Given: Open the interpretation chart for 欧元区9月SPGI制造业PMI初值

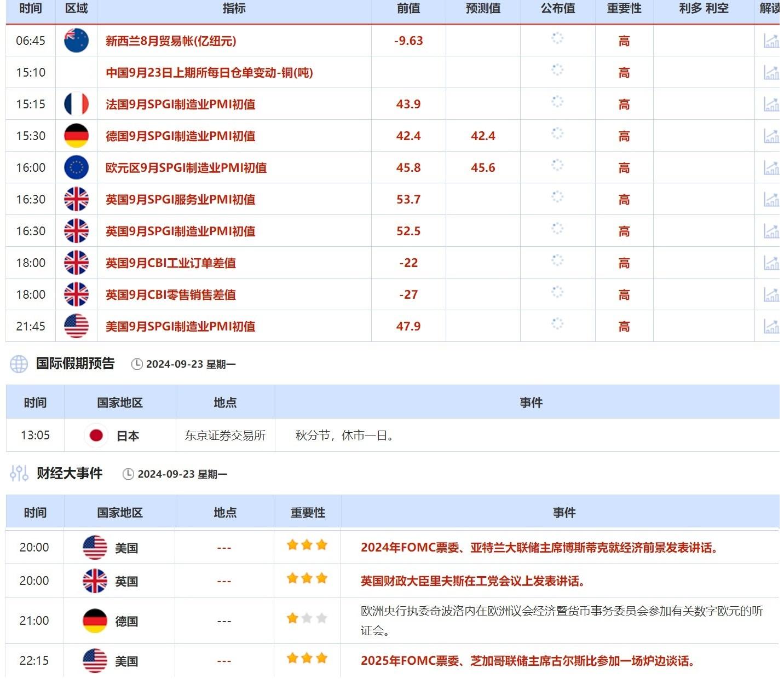Looking at the screenshot, I should click(x=771, y=167).
